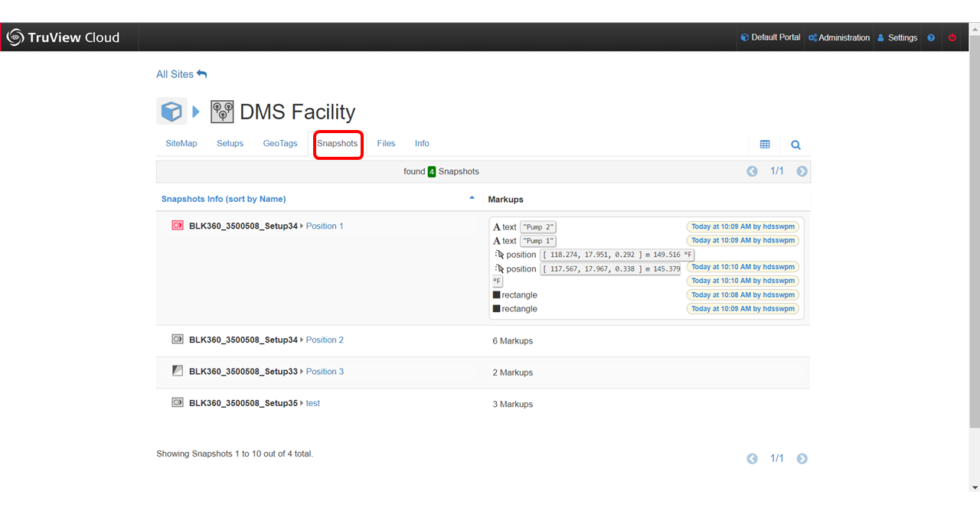
Task: Click the Position 3 snapshot thumbnail icon
Action: pos(178,371)
